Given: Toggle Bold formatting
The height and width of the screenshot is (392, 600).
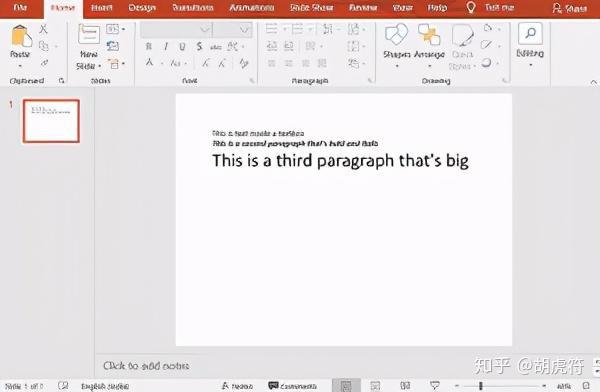Looking at the screenshot, I should [149, 47].
